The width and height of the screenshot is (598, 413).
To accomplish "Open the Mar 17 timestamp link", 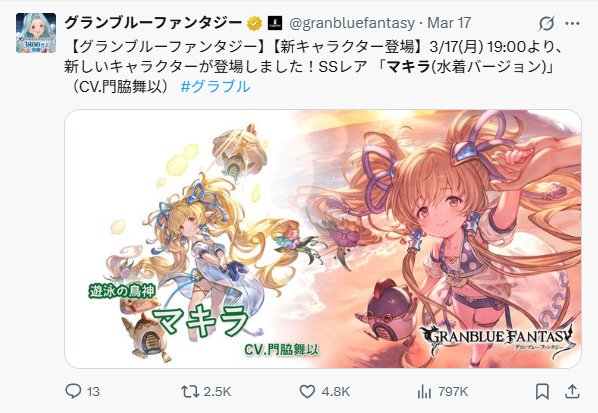I will click(449, 23).
